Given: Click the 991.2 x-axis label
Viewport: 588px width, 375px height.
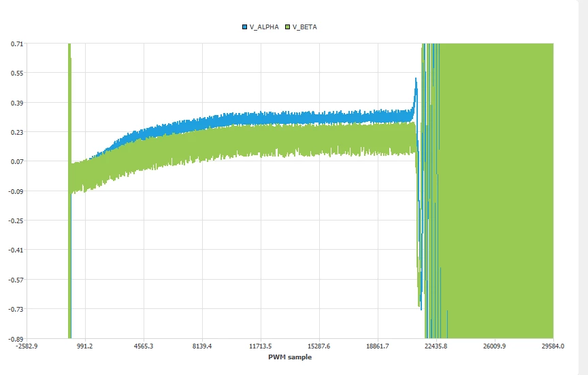Looking at the screenshot, I should [x=85, y=346].
